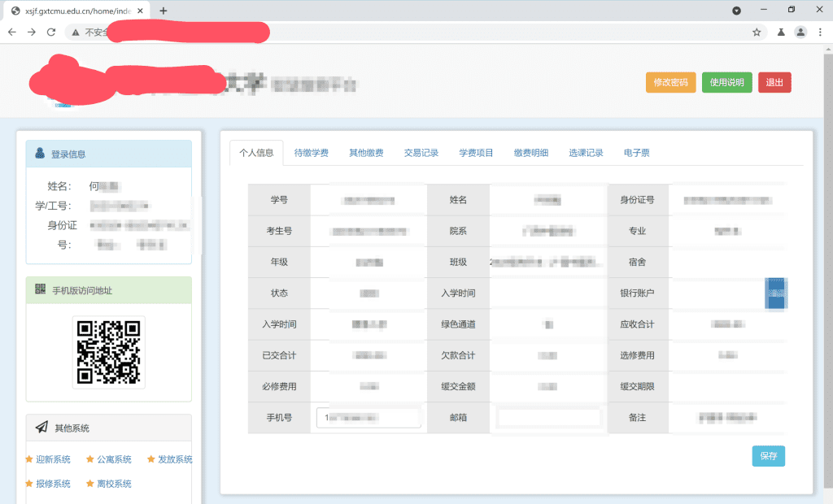Image resolution: width=833 pixels, height=504 pixels.
Task: Open the 电子票 tab
Action: coord(636,153)
